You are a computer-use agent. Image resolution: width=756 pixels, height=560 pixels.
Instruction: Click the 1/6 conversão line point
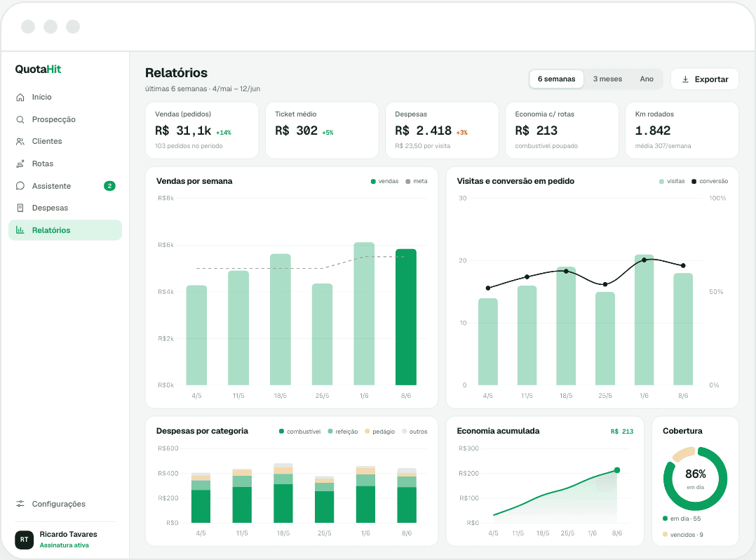(644, 260)
